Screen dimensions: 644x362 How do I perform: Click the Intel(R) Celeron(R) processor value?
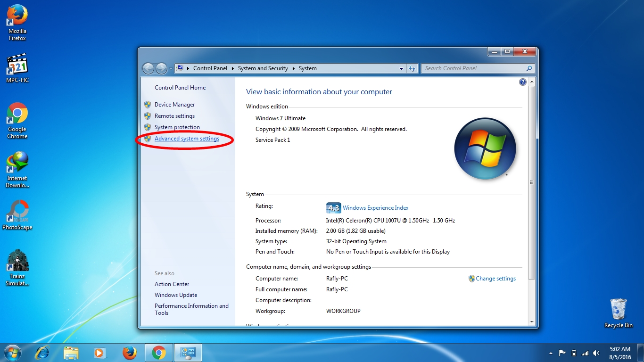point(390,221)
